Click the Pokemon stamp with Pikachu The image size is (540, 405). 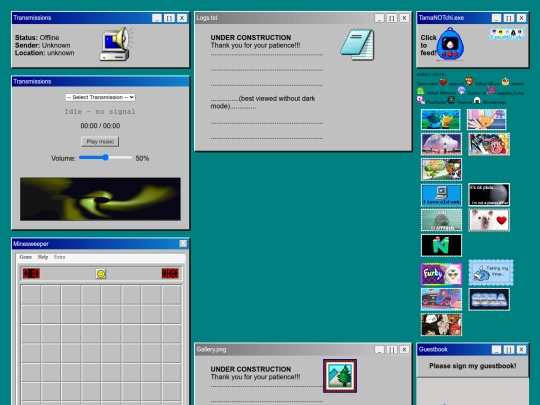[441, 120]
